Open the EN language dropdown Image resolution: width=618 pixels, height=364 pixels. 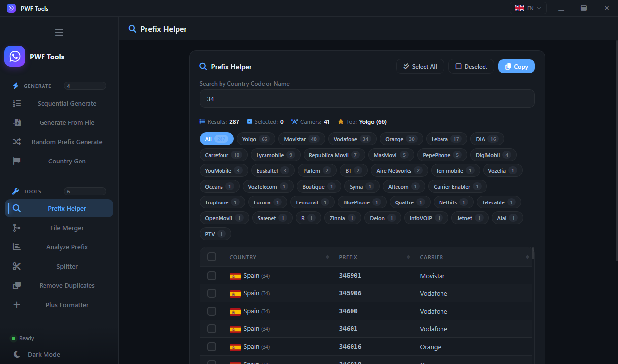pyautogui.click(x=528, y=8)
